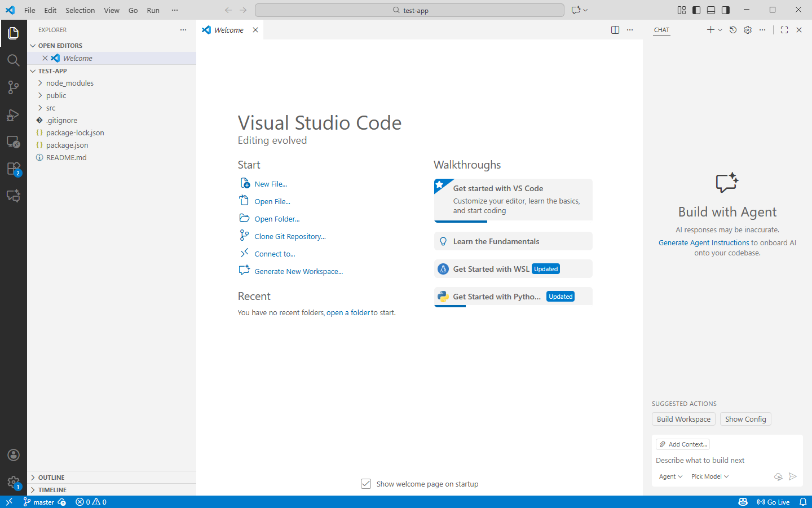Click the test-app command center search box
812x508 pixels.
[x=409, y=10]
